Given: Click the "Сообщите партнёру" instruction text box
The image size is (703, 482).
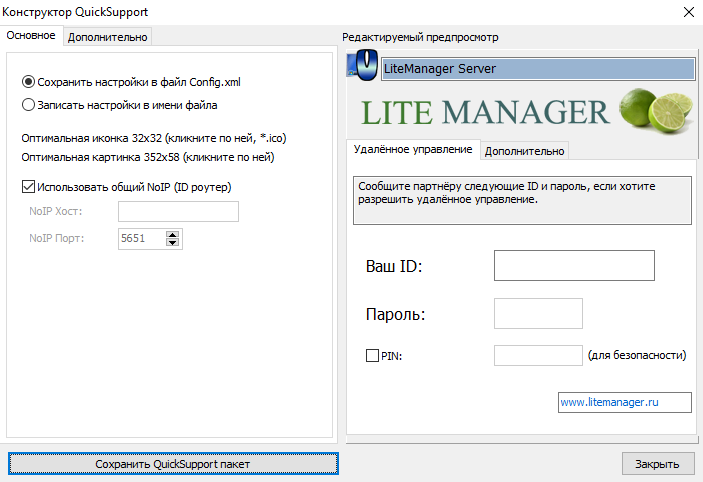Looking at the screenshot, I should coord(522,200).
